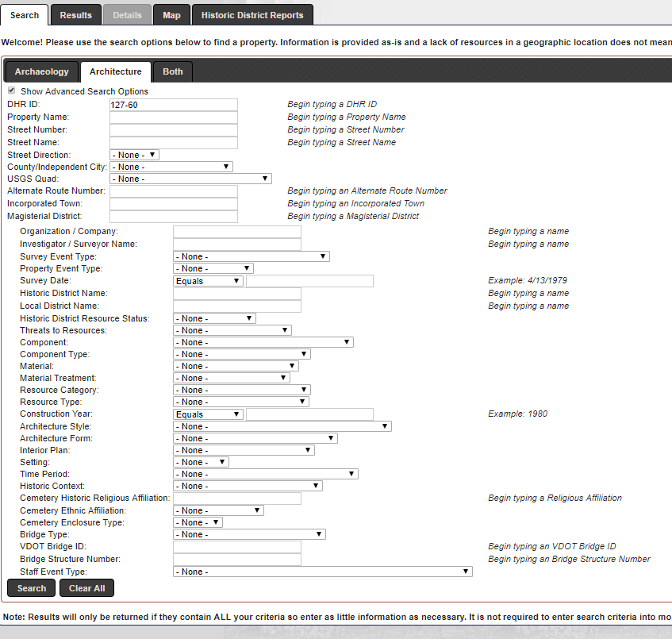
Task: Open the Historic District Reports tab
Action: 252,15
